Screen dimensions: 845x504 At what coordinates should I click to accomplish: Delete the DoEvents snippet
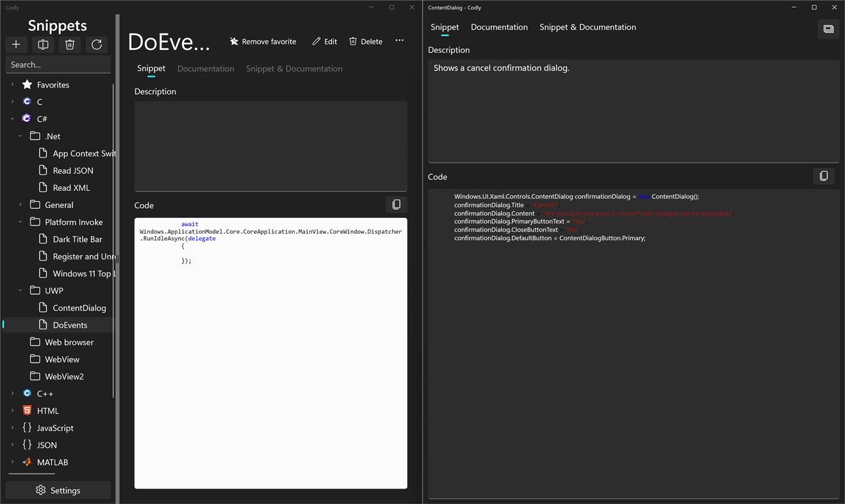[366, 41]
